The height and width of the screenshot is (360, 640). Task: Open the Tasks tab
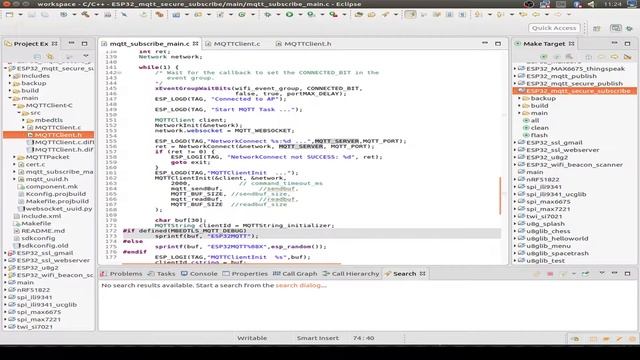(x=162, y=274)
